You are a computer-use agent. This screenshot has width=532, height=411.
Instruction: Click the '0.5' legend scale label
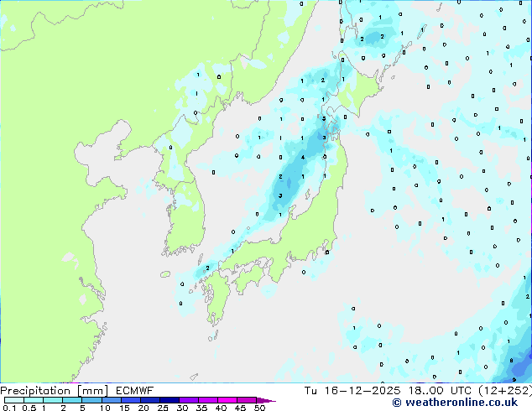click(29, 408)
